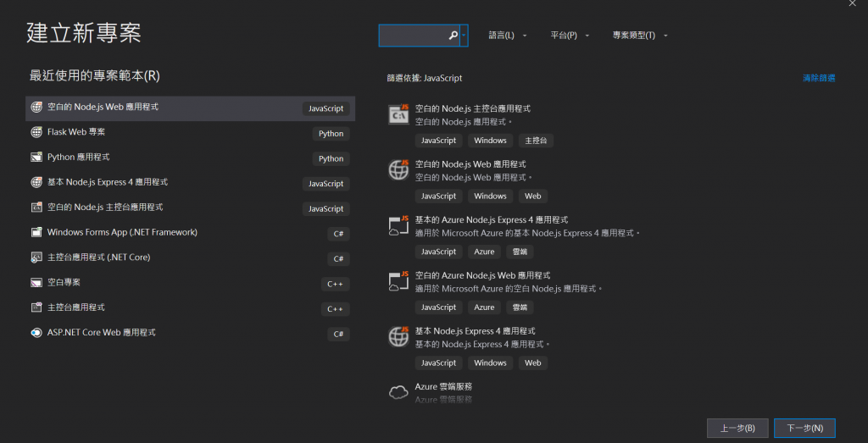Image resolution: width=868 pixels, height=443 pixels.
Task: Click Web tag under 空白的 Node.js Web result
Action: 533,197
